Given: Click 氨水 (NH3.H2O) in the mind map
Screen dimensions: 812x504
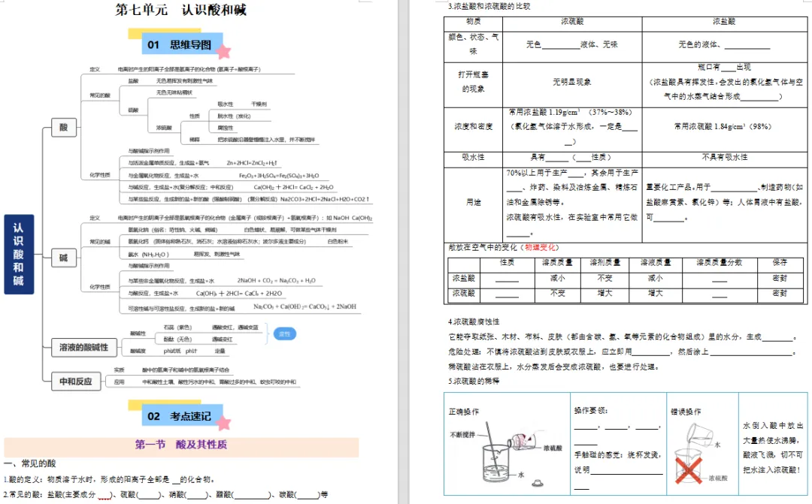Looking at the screenshot, I should click(148, 254).
